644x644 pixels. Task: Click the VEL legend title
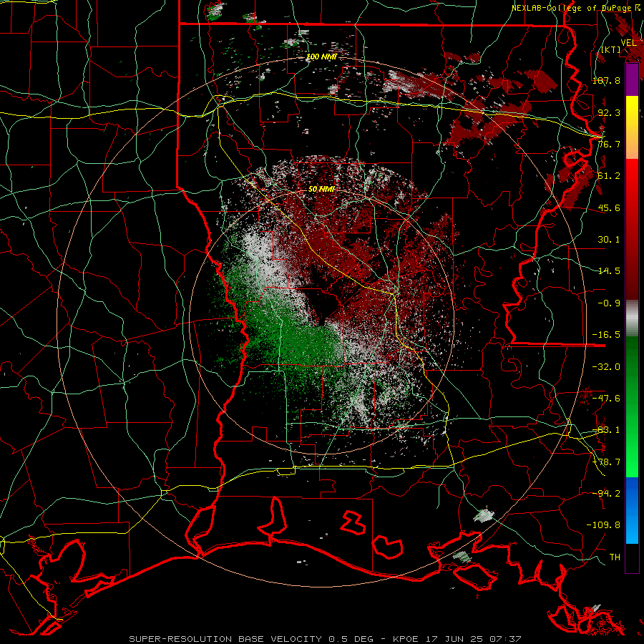tap(629, 42)
